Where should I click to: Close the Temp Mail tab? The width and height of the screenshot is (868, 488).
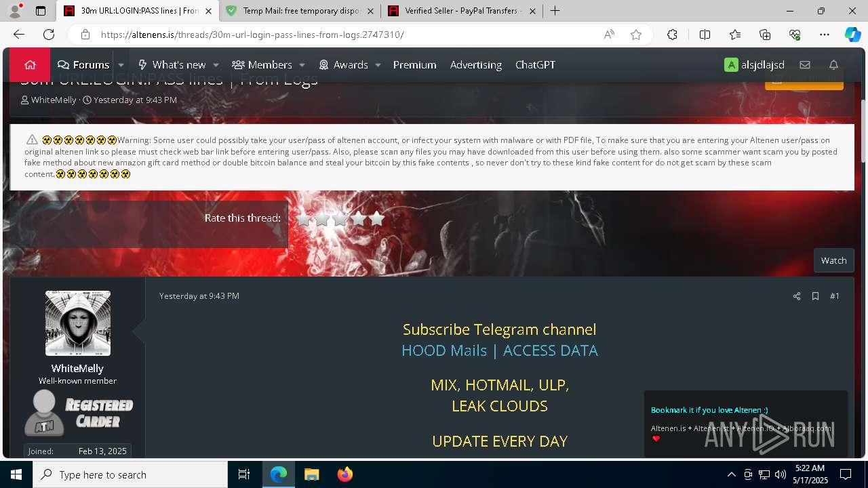370,11
